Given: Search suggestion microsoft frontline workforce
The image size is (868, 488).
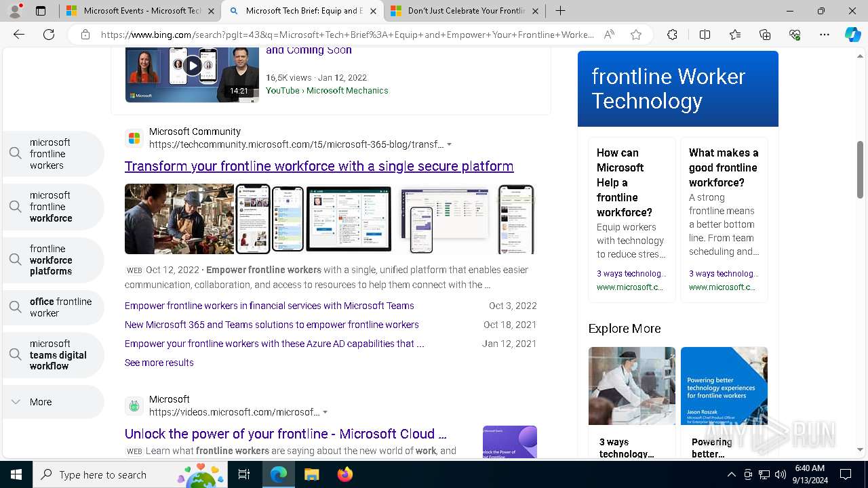Looking at the screenshot, I should [54, 207].
